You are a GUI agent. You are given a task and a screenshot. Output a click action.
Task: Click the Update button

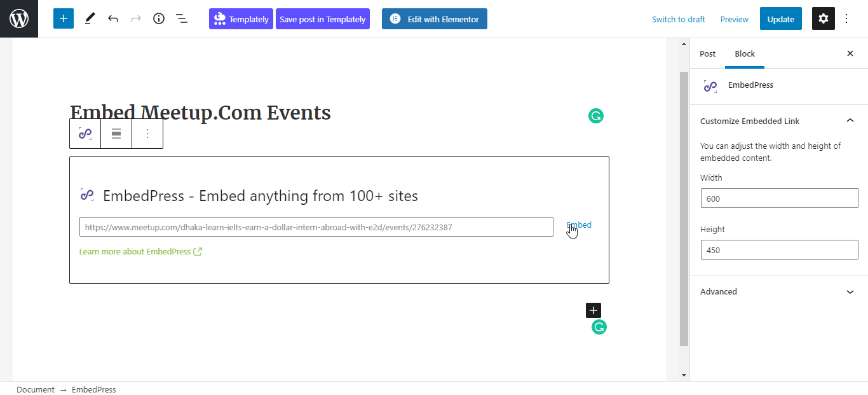pyautogui.click(x=781, y=19)
